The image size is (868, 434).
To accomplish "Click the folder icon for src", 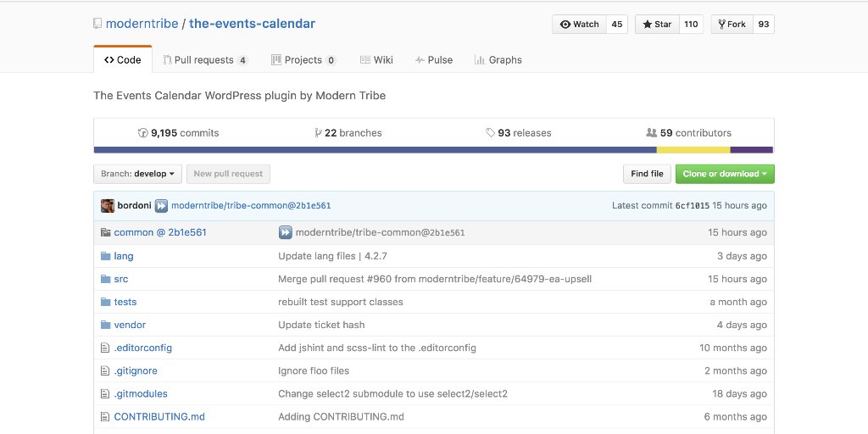I will click(106, 279).
